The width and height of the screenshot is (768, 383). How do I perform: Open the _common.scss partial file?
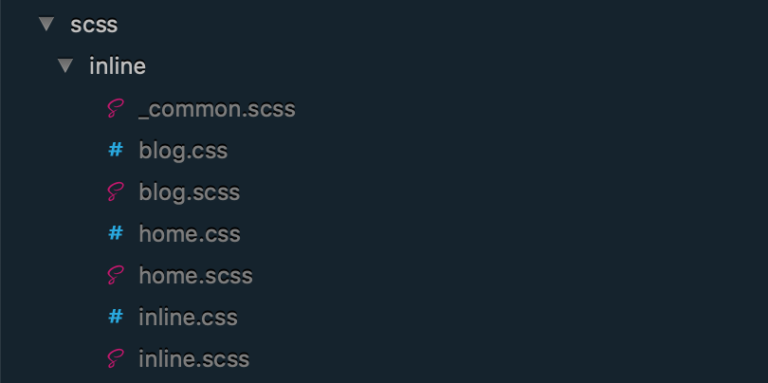click(217, 109)
